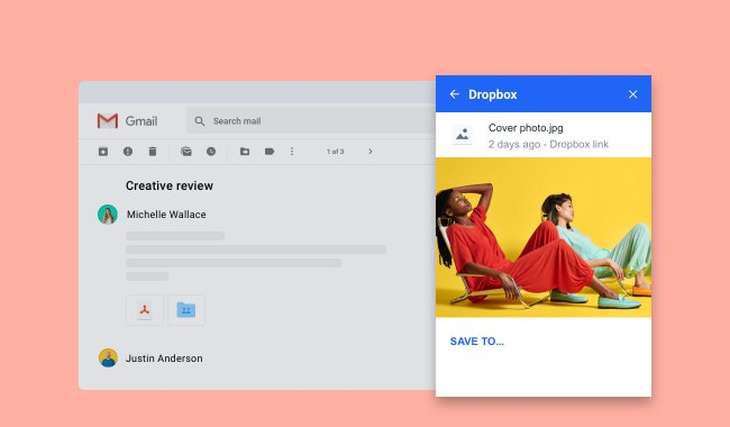Click Michelle Wallace's sender name
Viewport: 730px width, 427px height.
(x=166, y=214)
